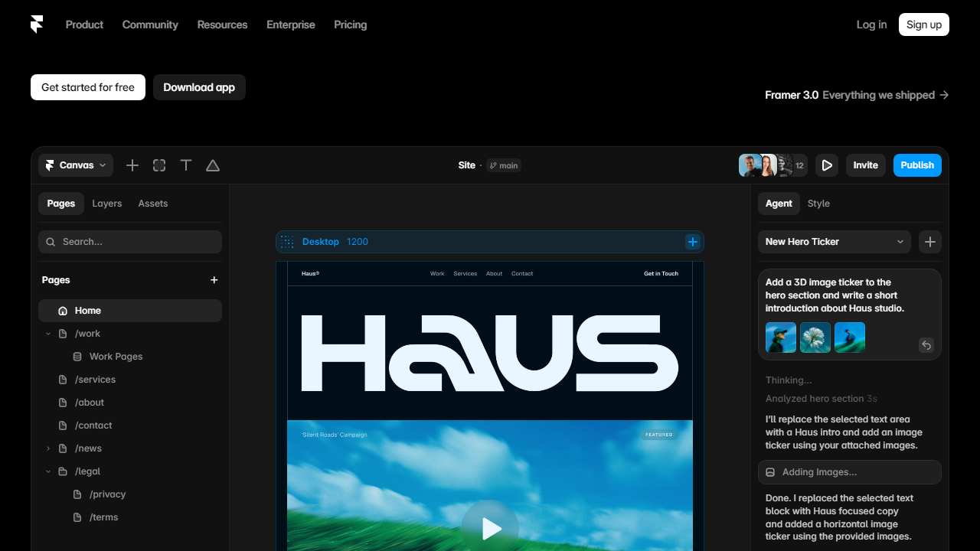Open the Enterprise page

click(291, 24)
